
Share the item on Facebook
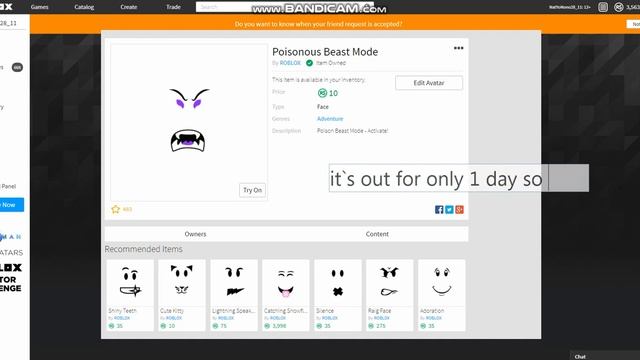[x=439, y=210]
